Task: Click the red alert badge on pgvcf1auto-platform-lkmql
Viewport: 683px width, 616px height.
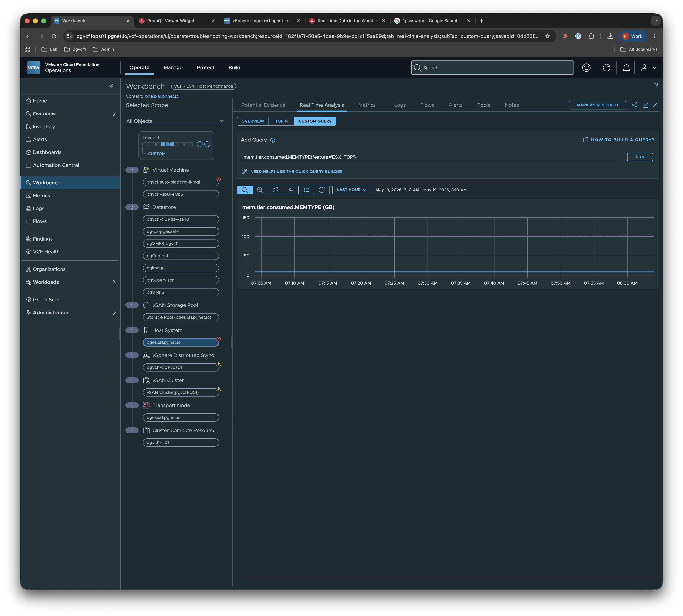Action: click(x=219, y=179)
